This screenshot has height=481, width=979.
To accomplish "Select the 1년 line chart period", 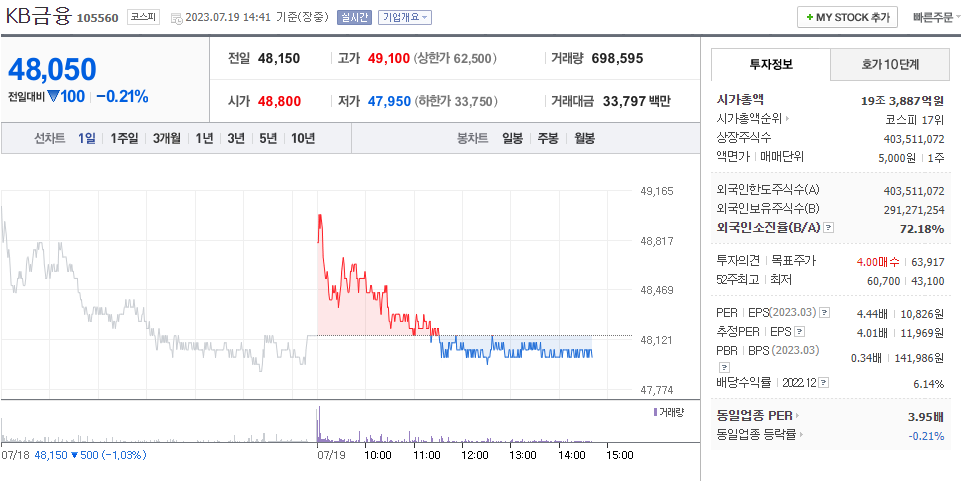I will pyautogui.click(x=204, y=139).
